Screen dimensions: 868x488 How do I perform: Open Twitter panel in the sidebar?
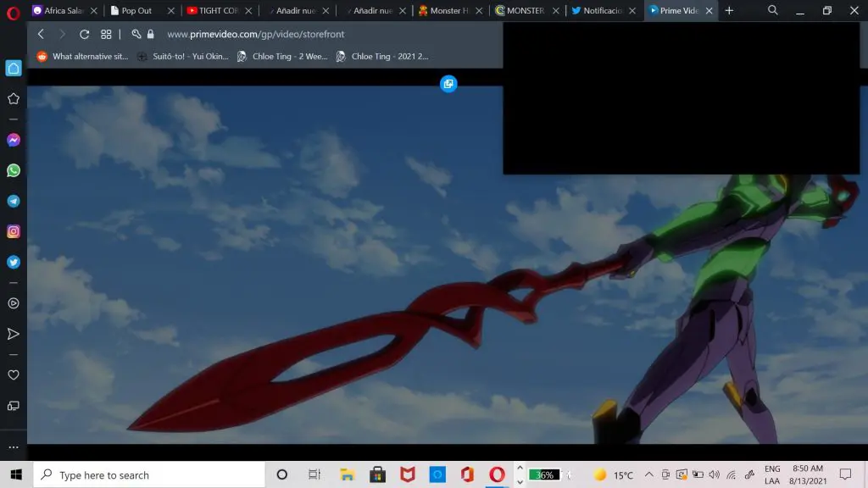pyautogui.click(x=14, y=262)
